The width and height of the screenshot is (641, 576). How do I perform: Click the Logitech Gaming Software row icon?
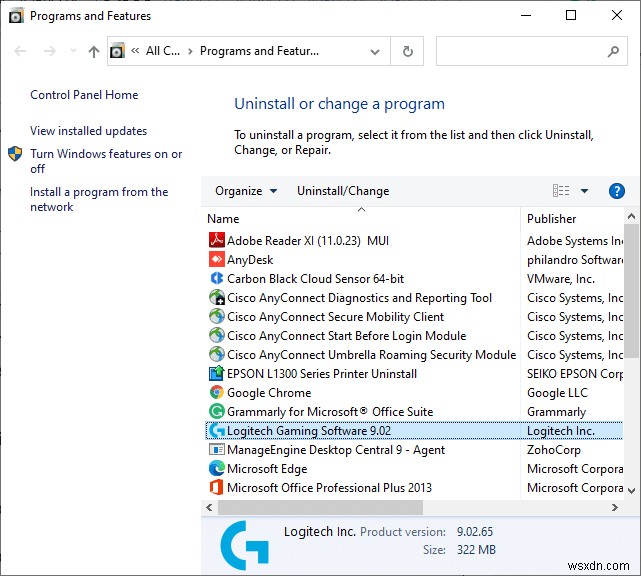click(x=216, y=430)
